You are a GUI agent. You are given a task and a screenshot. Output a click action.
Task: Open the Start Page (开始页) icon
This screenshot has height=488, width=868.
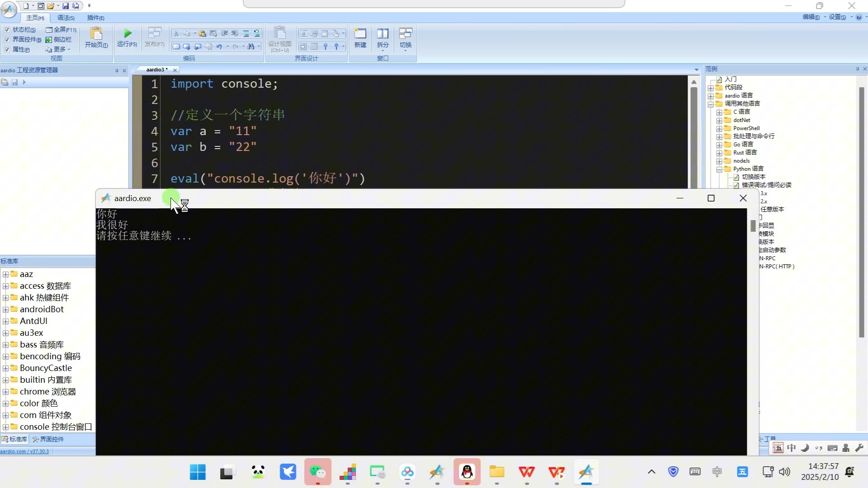point(96,37)
